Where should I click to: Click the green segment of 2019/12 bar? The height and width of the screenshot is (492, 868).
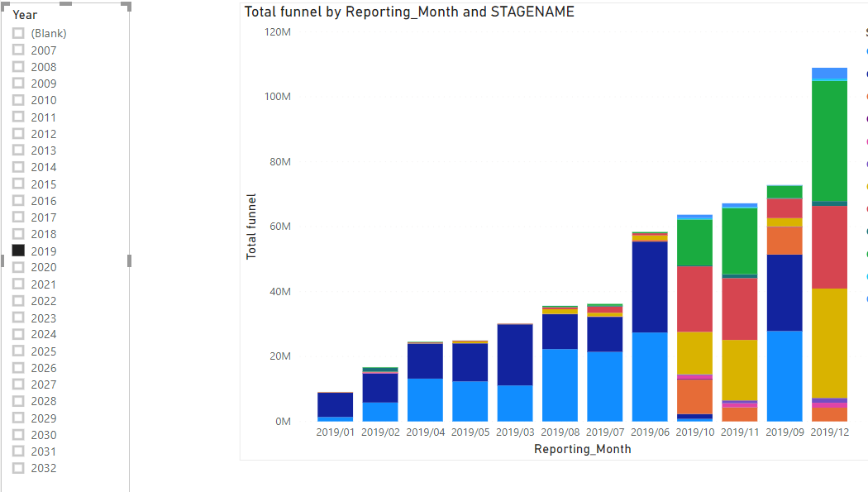click(829, 141)
